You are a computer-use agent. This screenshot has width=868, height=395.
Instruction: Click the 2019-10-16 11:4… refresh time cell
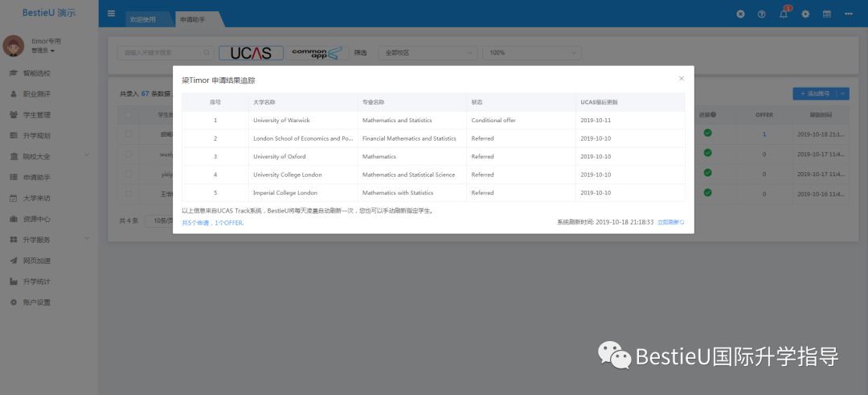(821, 194)
